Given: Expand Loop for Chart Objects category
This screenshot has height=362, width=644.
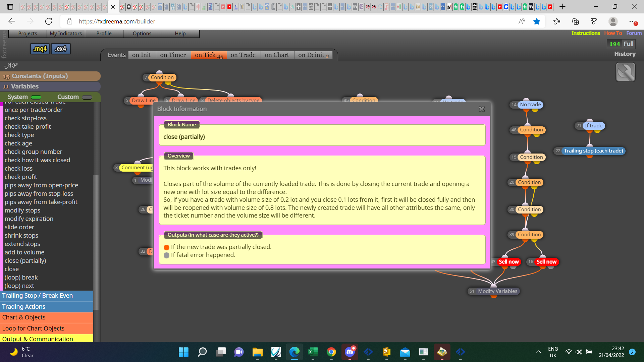Looking at the screenshot, I should [x=47, y=328].
